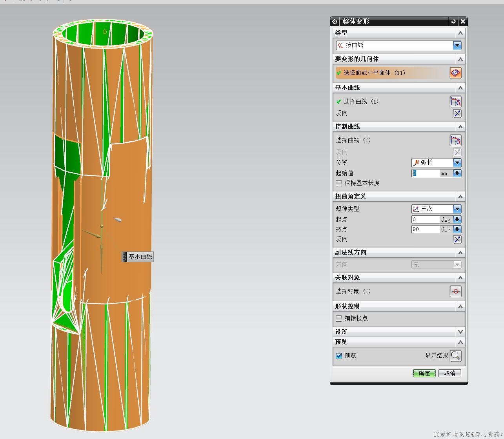
Task: Click the base curve selection icon
Action: [x=455, y=102]
